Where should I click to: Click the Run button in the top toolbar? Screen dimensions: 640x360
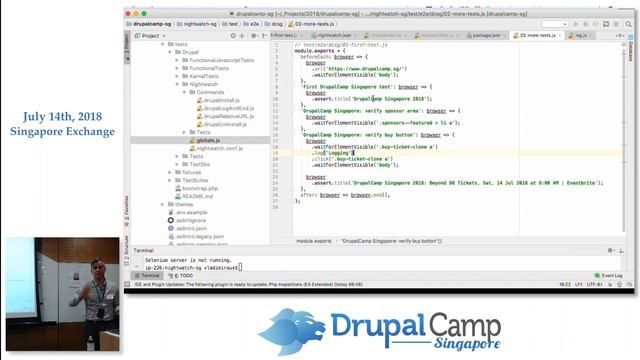coord(576,24)
